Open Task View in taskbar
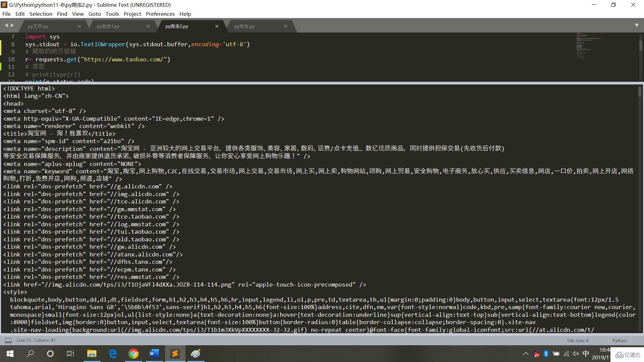644x362 pixels. (x=70, y=354)
